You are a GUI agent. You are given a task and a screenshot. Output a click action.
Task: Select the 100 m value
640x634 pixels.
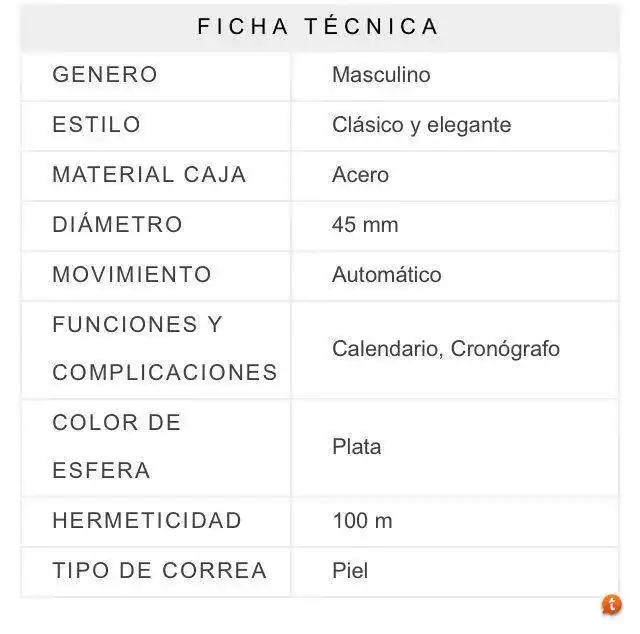click(362, 521)
